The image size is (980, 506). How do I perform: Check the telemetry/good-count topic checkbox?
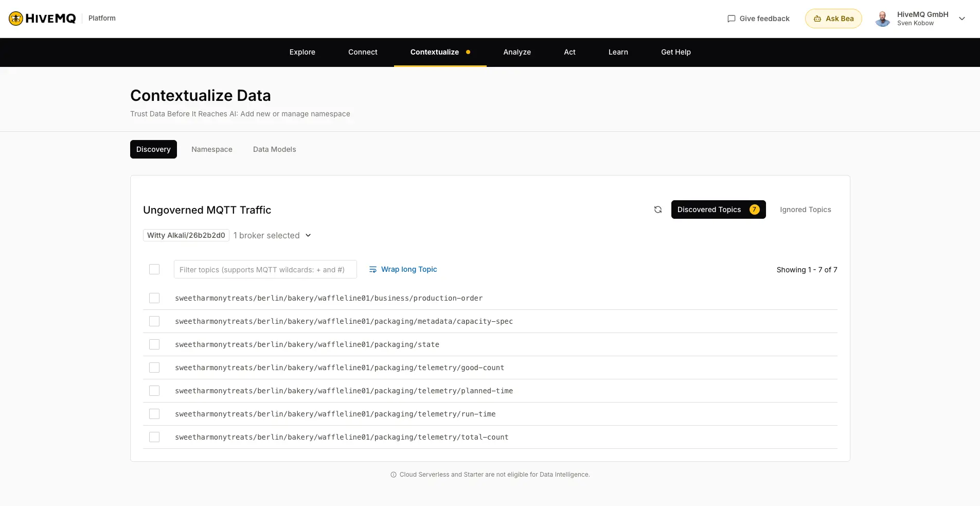pos(154,368)
